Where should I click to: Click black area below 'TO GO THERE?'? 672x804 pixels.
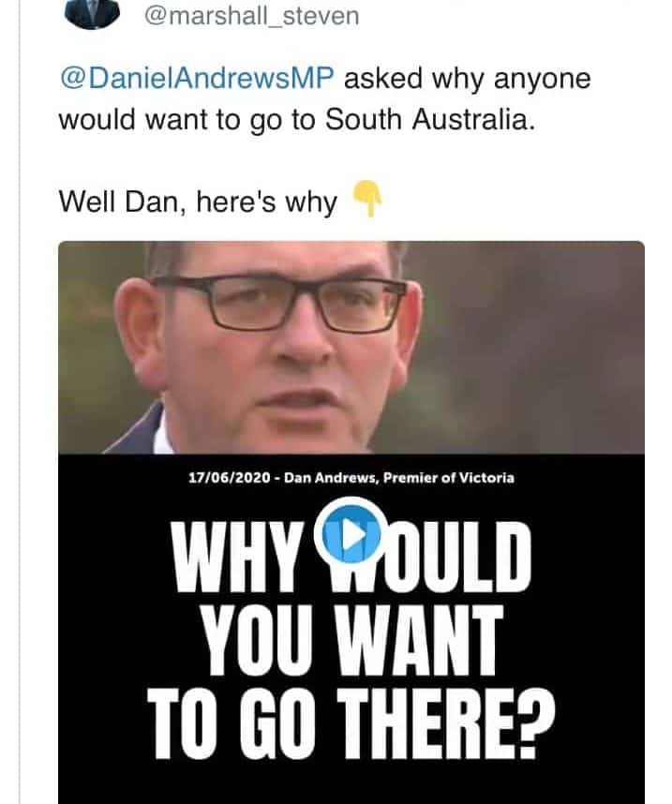click(x=351, y=783)
